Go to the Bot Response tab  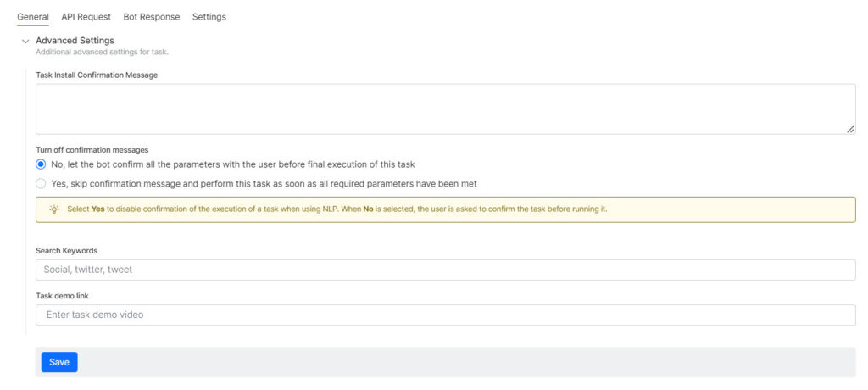pyautogui.click(x=152, y=16)
